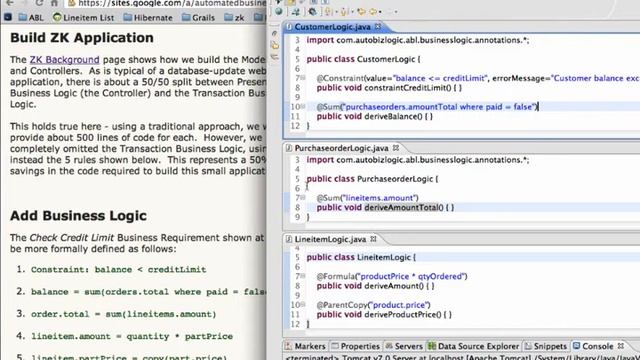
Task: Collapse the fold marker at CustomerLogic line 7
Action: pyautogui.click(x=303, y=78)
